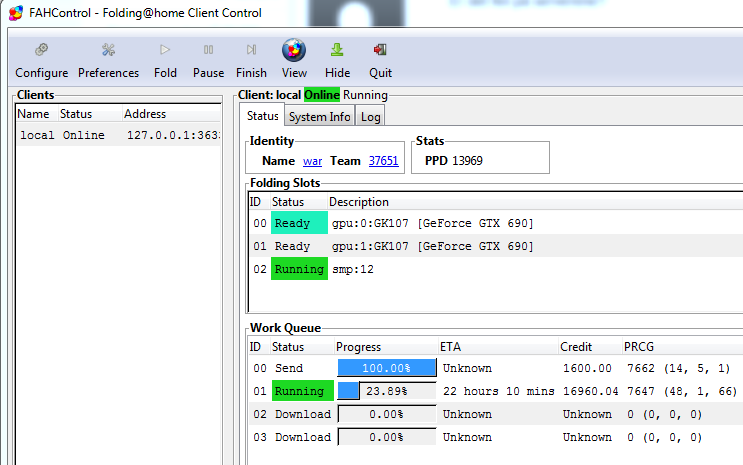Hide the client with the Hide icon
This screenshot has width=743, height=465.
(337, 50)
